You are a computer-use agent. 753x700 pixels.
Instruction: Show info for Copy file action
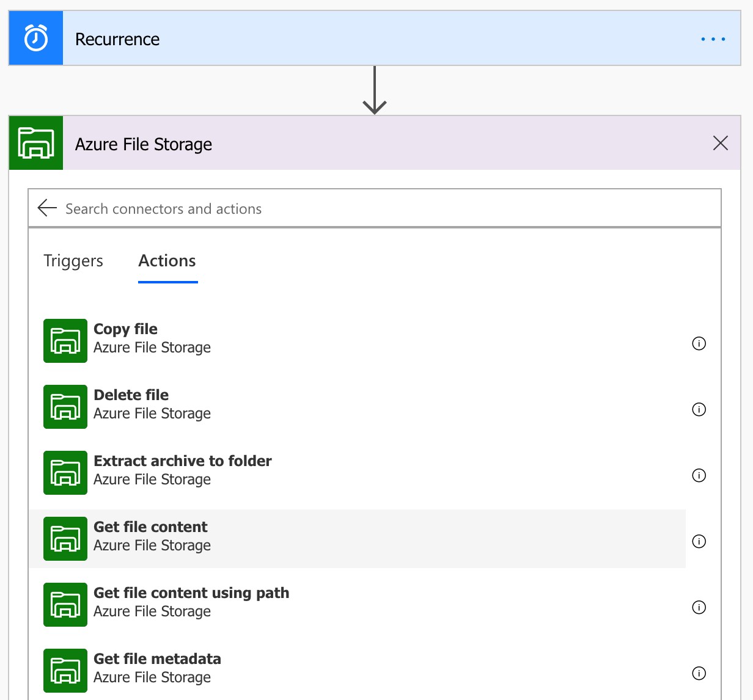tap(699, 343)
